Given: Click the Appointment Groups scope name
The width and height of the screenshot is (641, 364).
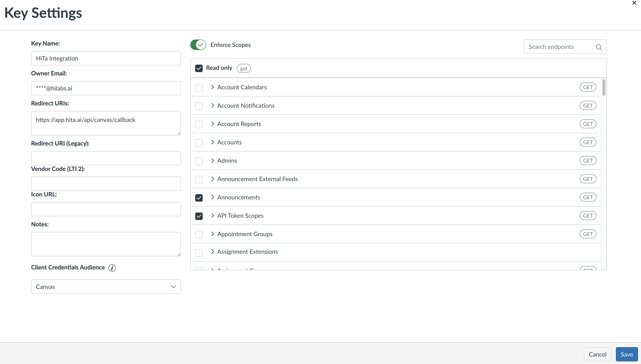Looking at the screenshot, I should (x=245, y=234).
